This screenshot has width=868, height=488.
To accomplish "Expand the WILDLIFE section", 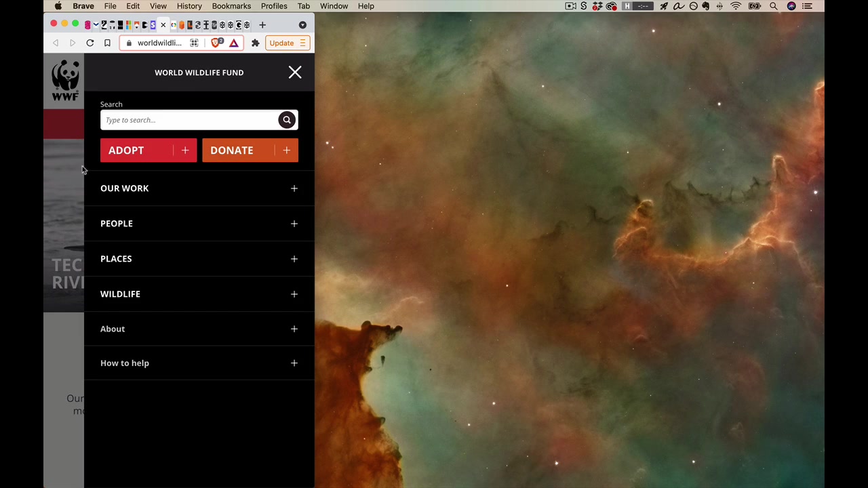I will 199,294.
